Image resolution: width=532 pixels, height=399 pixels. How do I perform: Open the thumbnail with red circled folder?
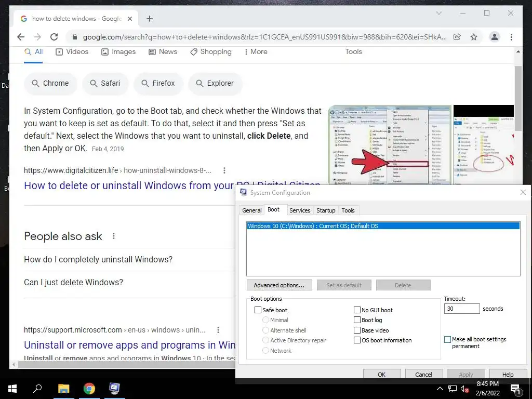pyautogui.click(x=484, y=145)
